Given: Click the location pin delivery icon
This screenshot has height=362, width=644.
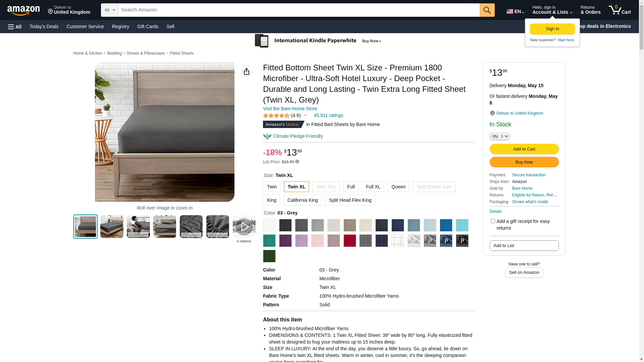Looking at the screenshot, I should pyautogui.click(x=492, y=114).
